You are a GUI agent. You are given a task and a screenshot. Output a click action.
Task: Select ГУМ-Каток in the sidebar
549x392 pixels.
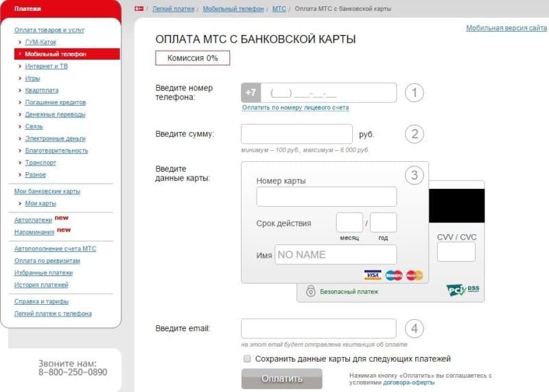tap(40, 42)
